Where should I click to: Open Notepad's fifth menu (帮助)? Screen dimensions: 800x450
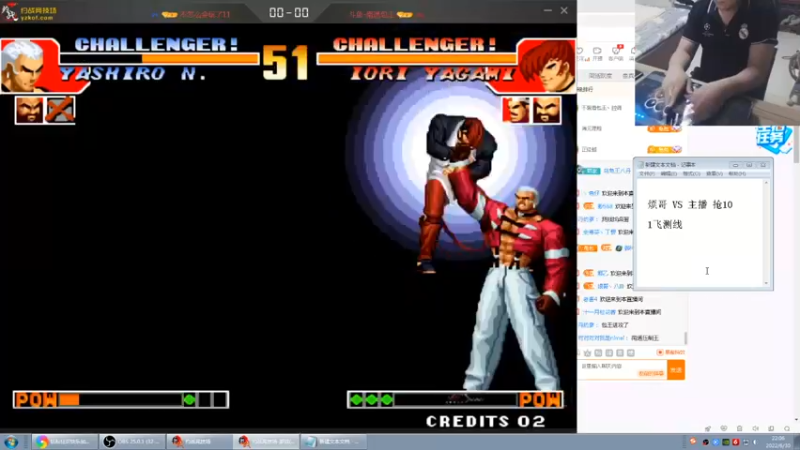737,174
